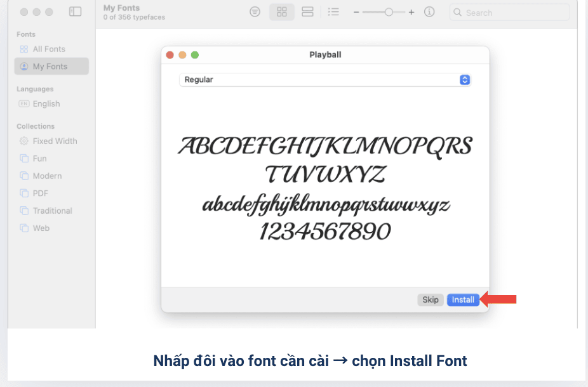Switch to grid view

(282, 12)
